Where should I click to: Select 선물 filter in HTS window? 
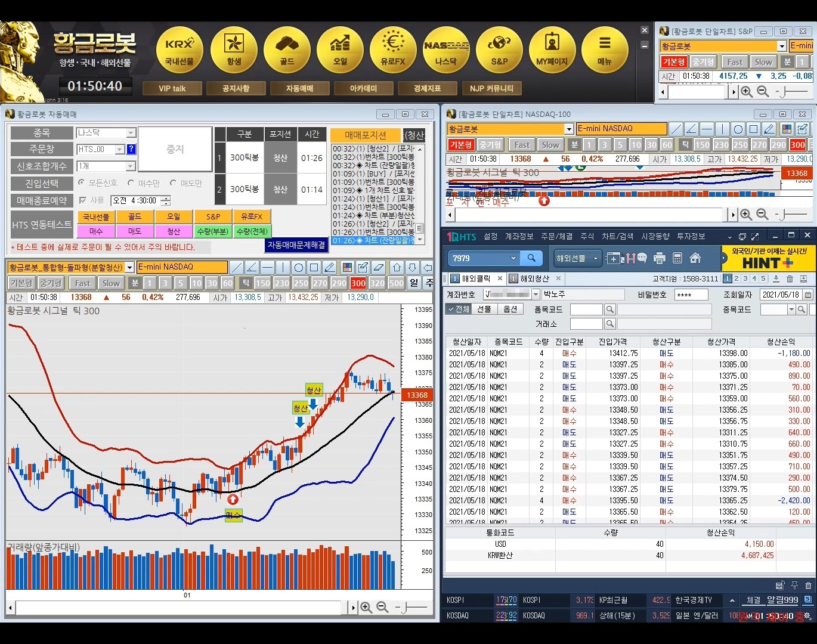click(x=484, y=309)
